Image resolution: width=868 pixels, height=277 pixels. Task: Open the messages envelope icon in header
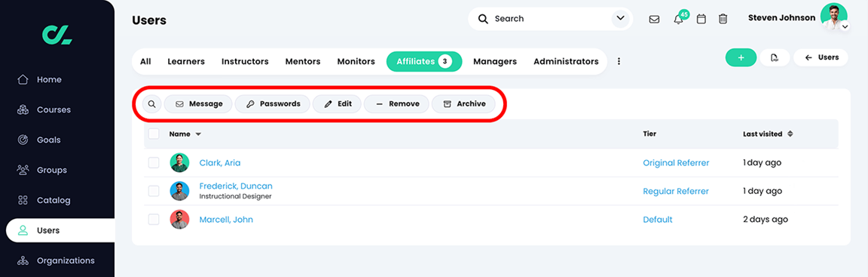click(654, 19)
